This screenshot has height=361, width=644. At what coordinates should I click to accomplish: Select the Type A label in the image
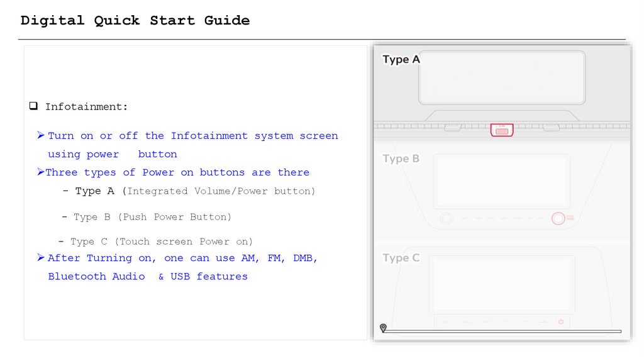pos(401,60)
